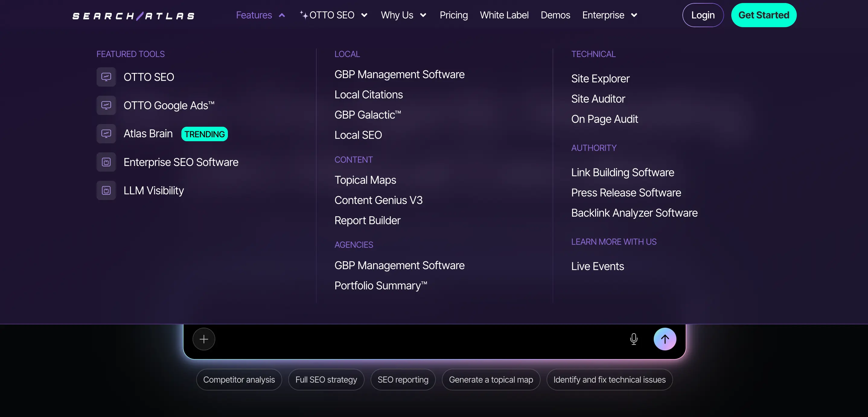
Task: Go to White Label page
Action: (x=504, y=15)
